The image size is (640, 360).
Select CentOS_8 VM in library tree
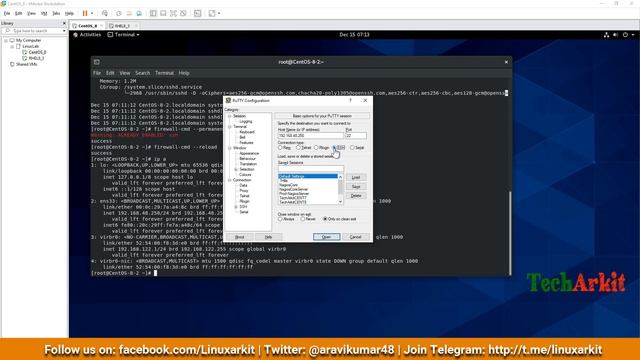coord(37,52)
